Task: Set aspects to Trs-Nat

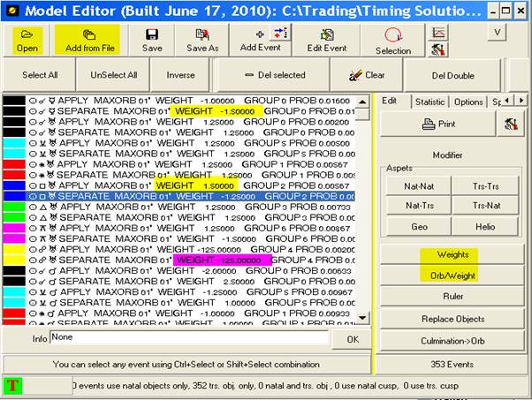Action: 485,206
